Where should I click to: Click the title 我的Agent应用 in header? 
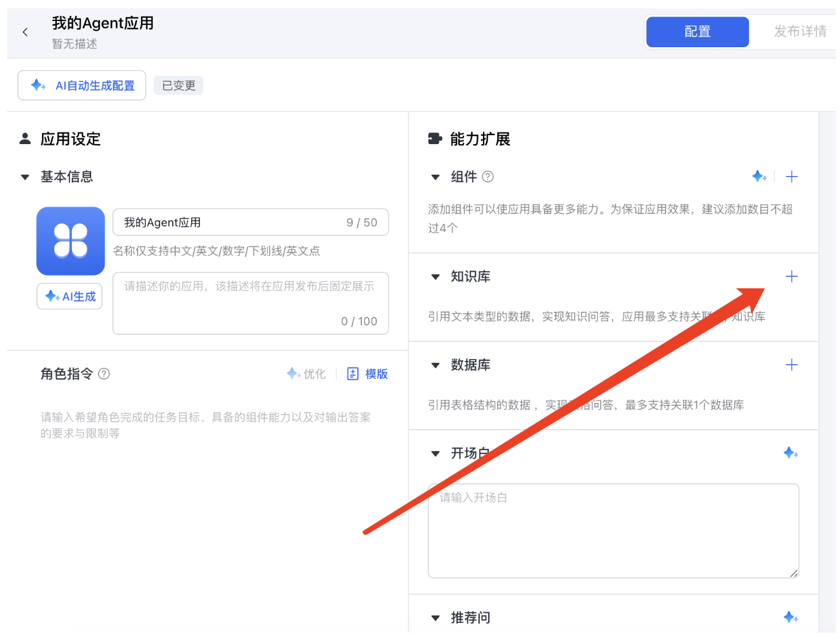click(103, 24)
